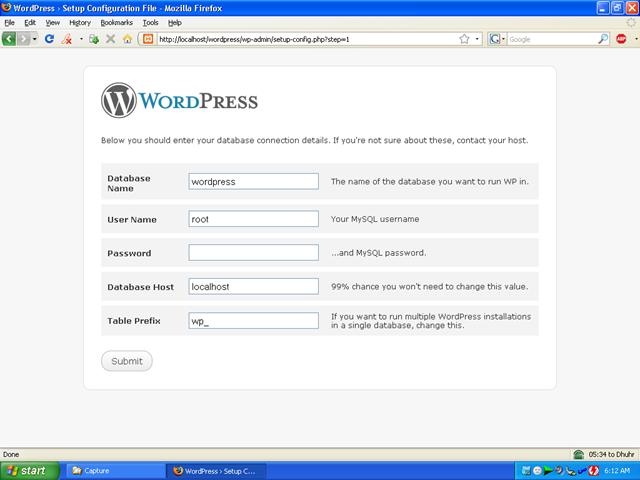Image resolution: width=640 pixels, height=480 pixels.
Task: Click inside the Google search box
Action: [552, 40]
